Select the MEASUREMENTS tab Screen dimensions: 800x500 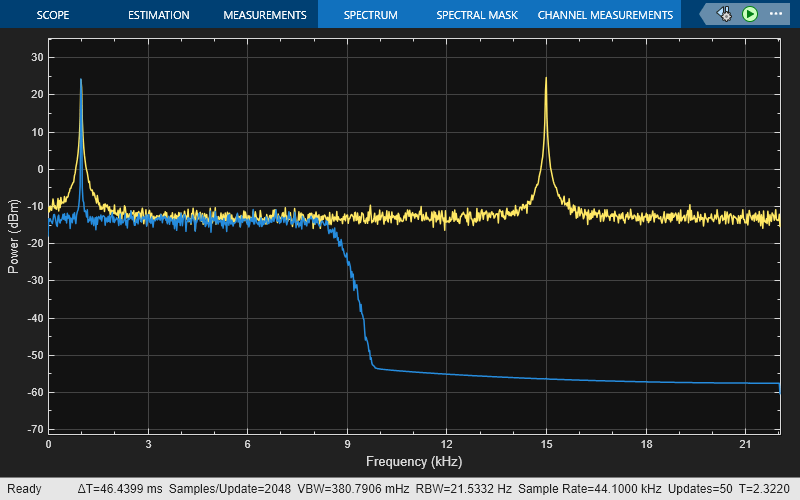(265, 15)
